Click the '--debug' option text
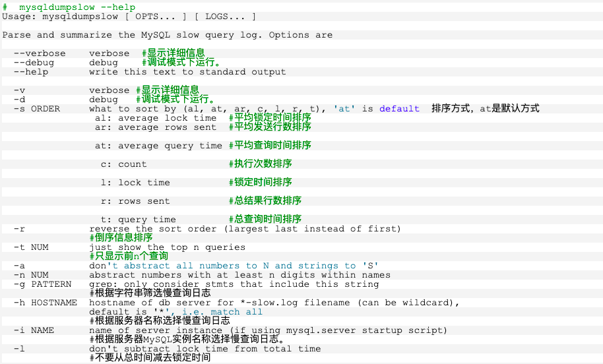Viewport: 603px width, 364px height. 34,63
